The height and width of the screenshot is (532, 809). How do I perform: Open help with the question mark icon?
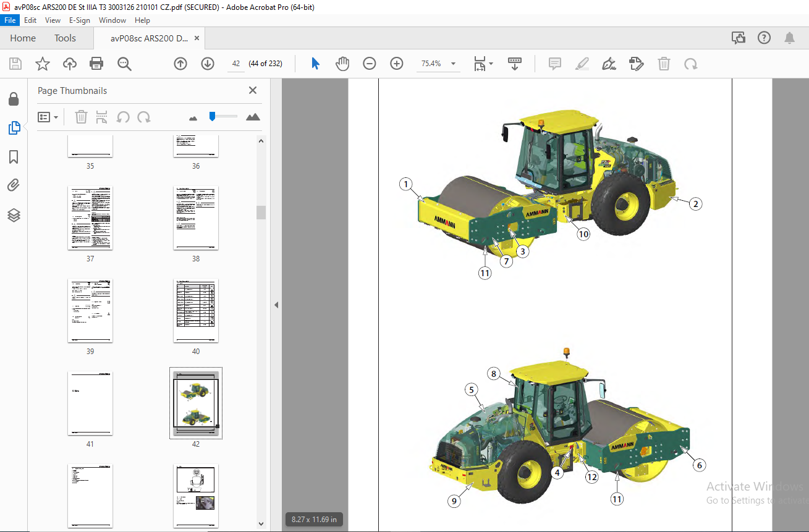[764, 38]
